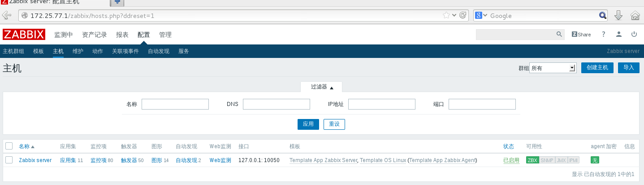Focus the DNS filter field
The image size is (644, 185).
(x=277, y=104)
